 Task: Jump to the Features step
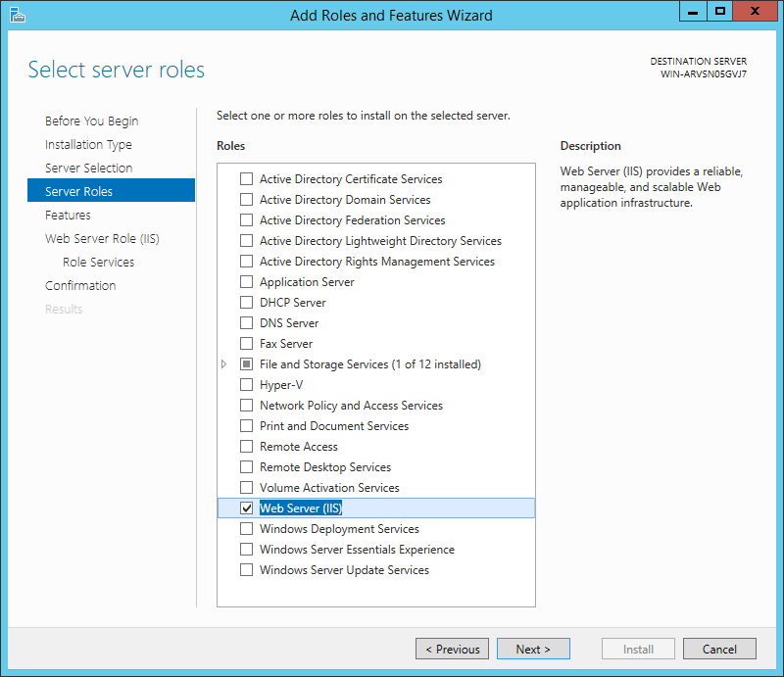68,215
